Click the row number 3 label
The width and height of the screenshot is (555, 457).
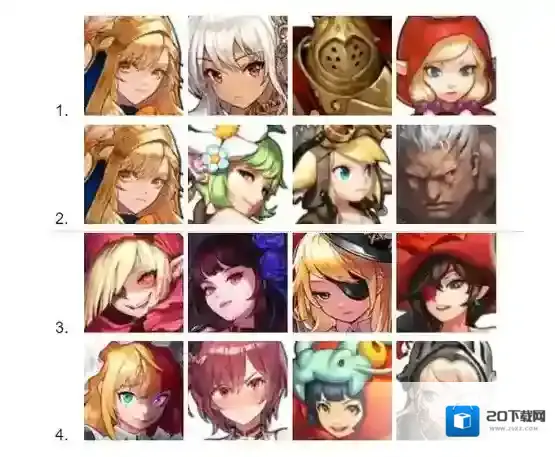[x=62, y=328]
